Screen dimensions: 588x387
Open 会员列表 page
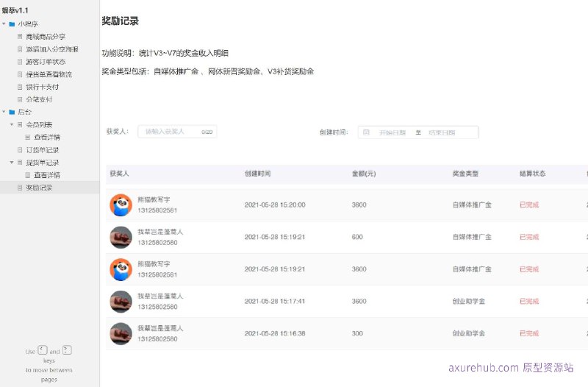39,124
